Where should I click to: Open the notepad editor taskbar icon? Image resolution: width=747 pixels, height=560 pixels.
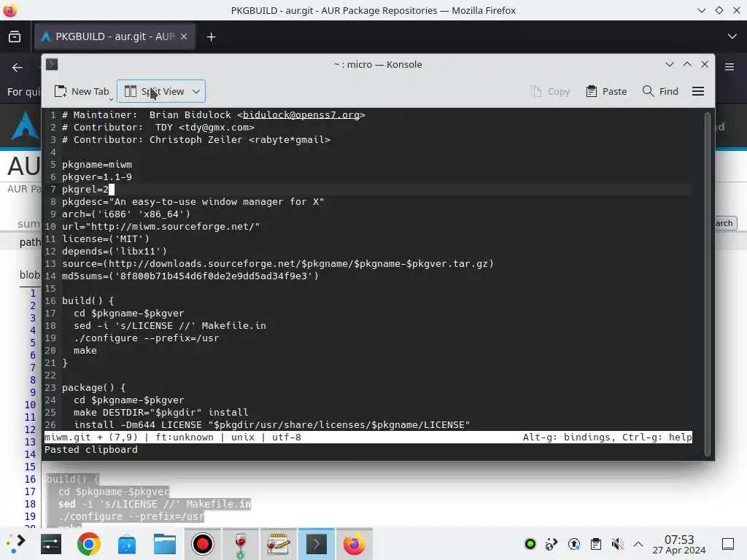[x=278, y=544]
